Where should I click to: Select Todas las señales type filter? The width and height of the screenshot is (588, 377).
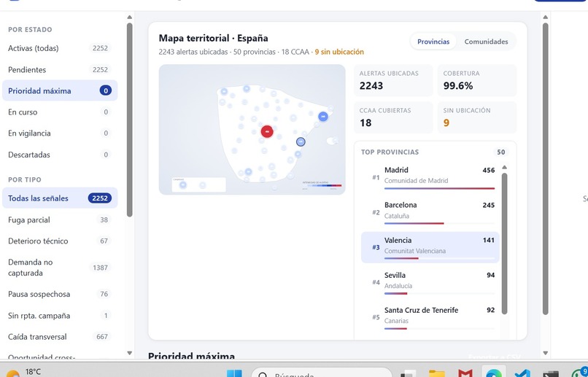60,198
